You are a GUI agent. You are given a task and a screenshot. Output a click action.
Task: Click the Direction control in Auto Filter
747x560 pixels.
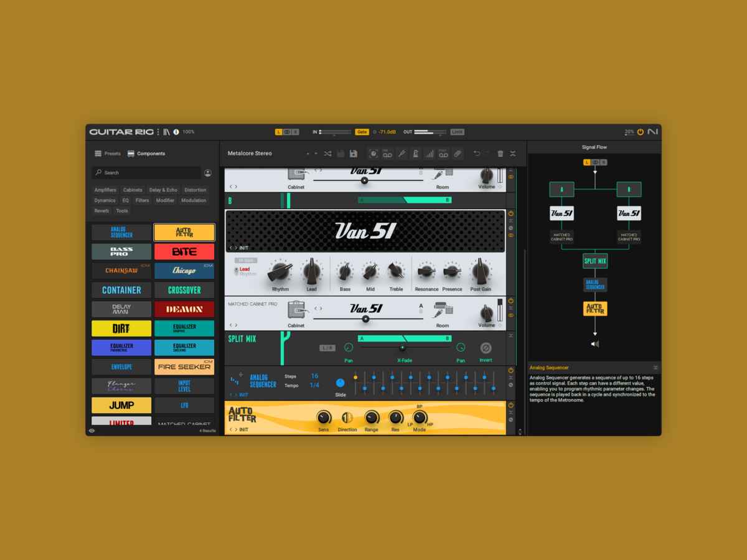tap(347, 418)
